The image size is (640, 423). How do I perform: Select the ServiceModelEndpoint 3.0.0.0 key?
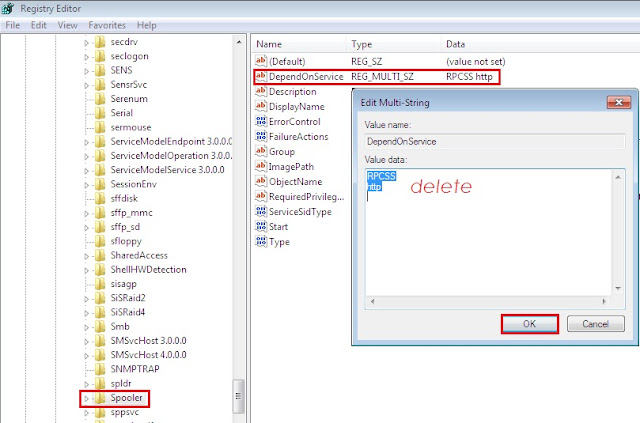tap(171, 142)
